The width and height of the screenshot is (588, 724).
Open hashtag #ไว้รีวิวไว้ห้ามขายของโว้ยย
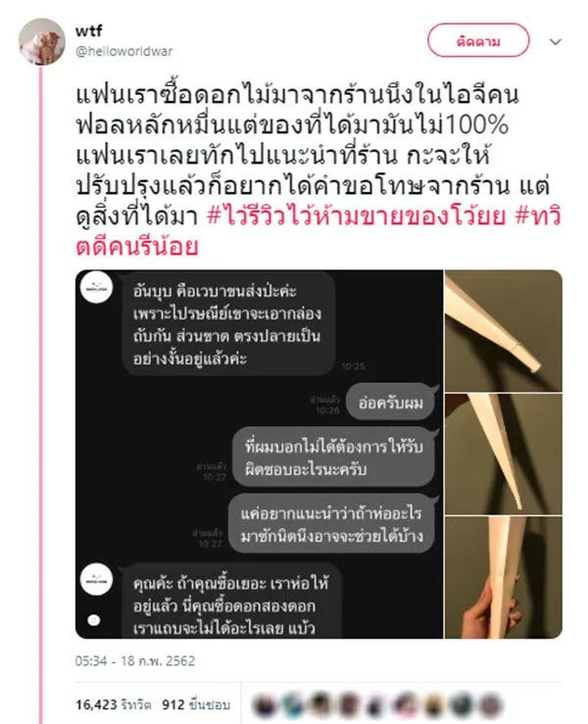[356, 217]
